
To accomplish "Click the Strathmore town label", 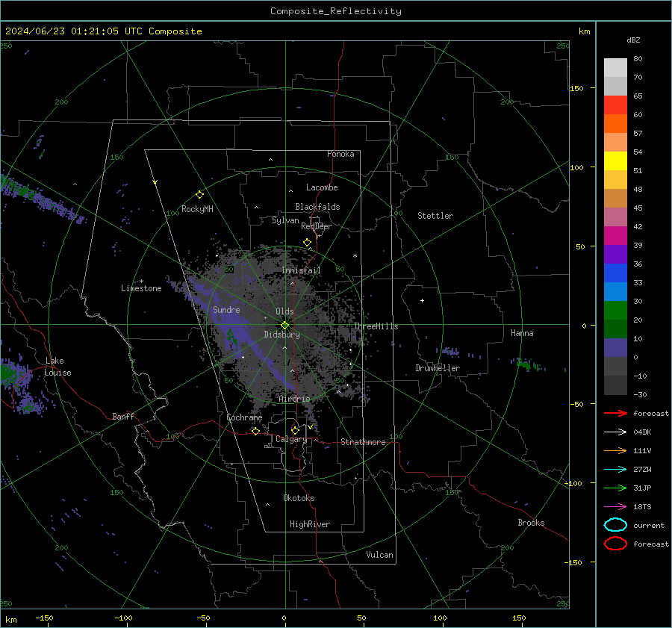I will point(363,442).
